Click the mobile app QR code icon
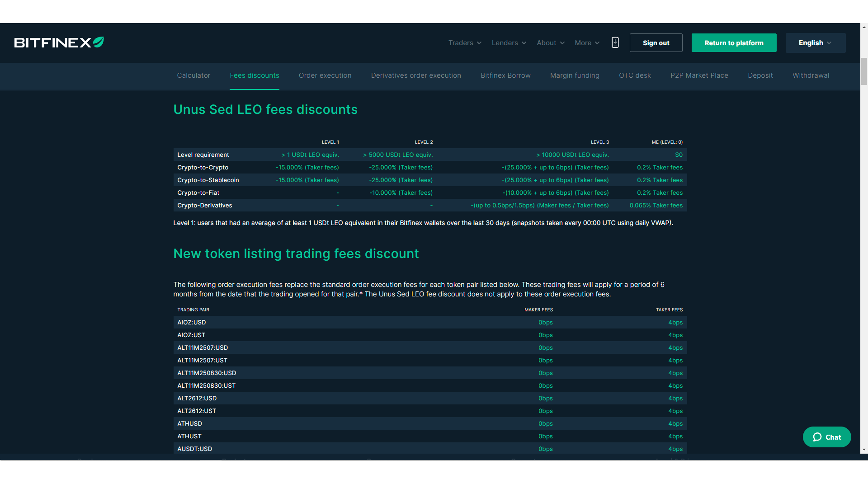 point(615,42)
